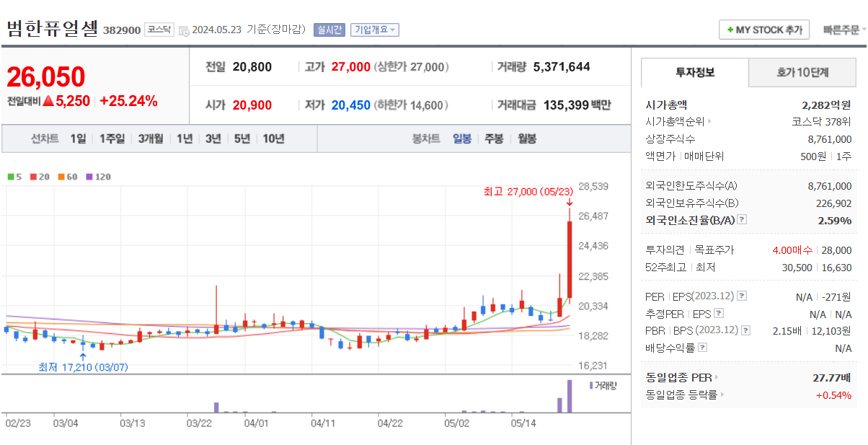Click help icon next to PBR BPS(2023.12)
The image size is (868, 445).
pos(745,330)
